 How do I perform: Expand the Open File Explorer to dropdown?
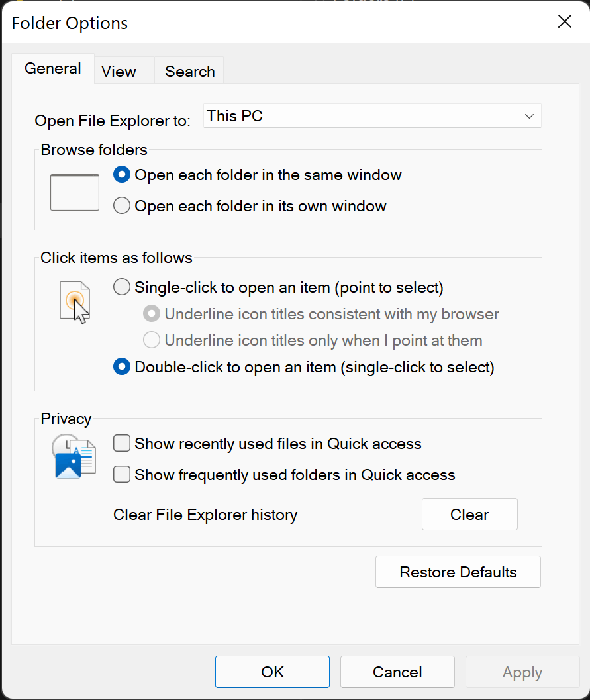pos(371,116)
